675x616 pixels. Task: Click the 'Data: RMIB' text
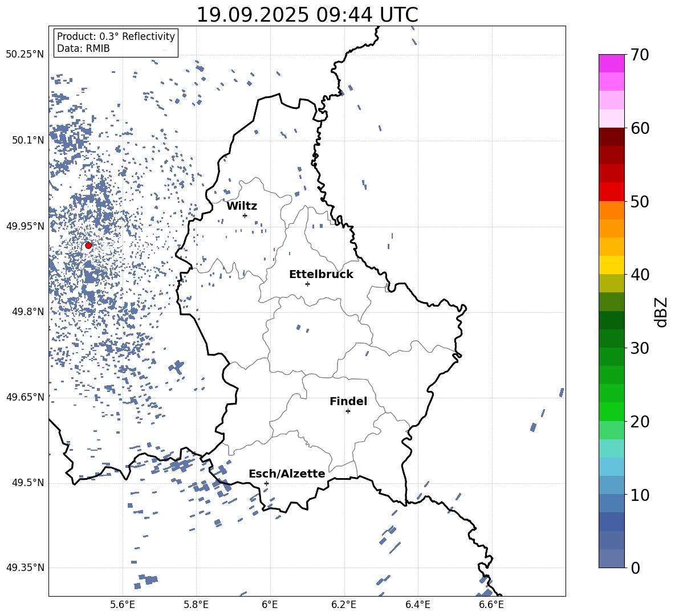pyautogui.click(x=83, y=48)
